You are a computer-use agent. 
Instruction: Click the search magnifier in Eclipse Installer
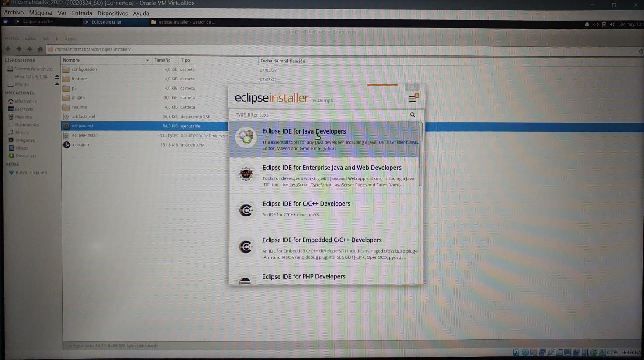412,115
